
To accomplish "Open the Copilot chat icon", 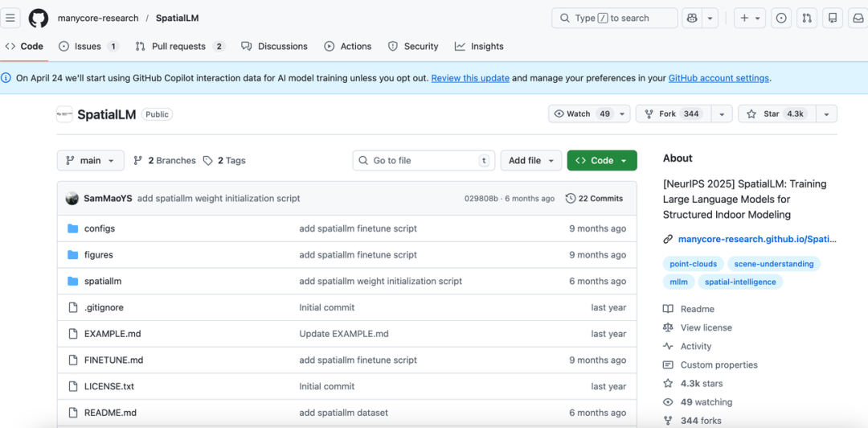I will click(x=691, y=18).
